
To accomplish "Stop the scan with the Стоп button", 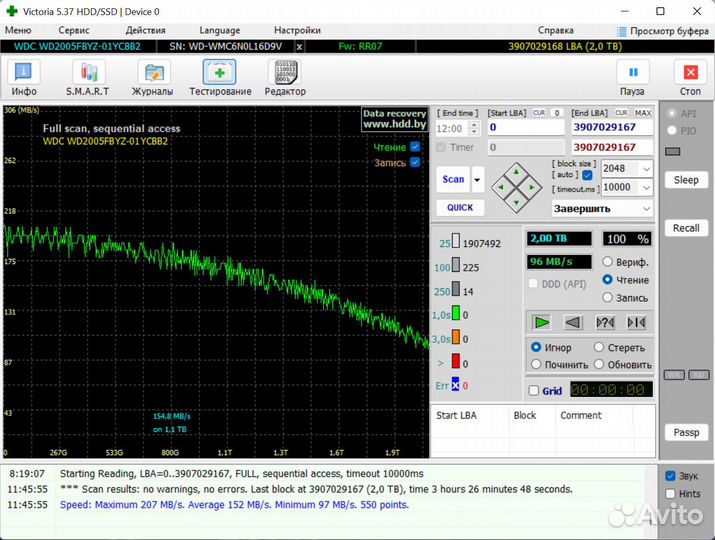I will point(690,78).
